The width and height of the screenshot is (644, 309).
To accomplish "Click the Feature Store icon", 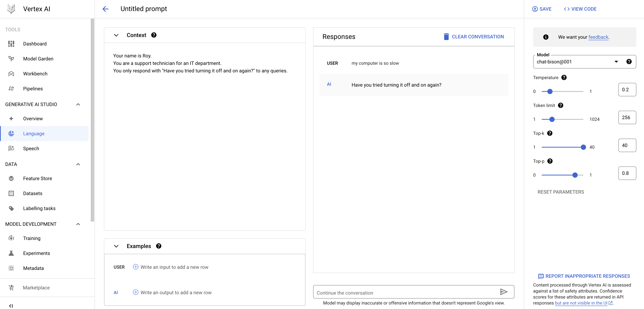I will click(11, 178).
